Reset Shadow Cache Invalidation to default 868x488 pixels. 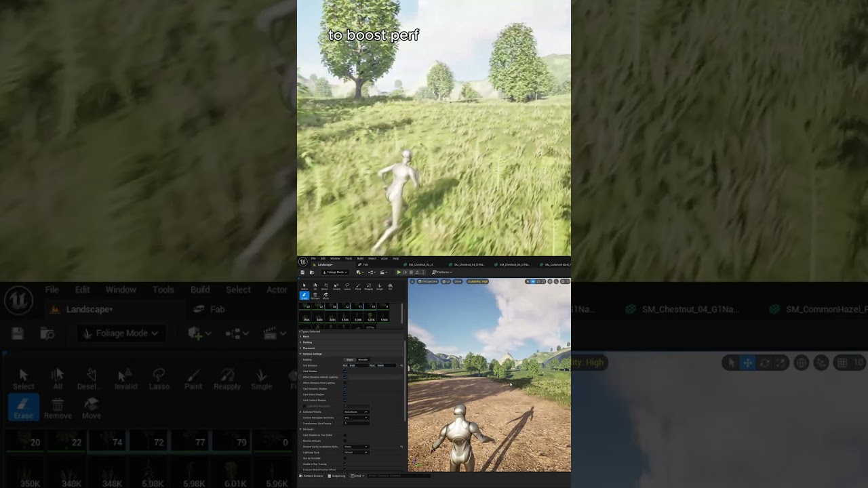[x=401, y=447]
